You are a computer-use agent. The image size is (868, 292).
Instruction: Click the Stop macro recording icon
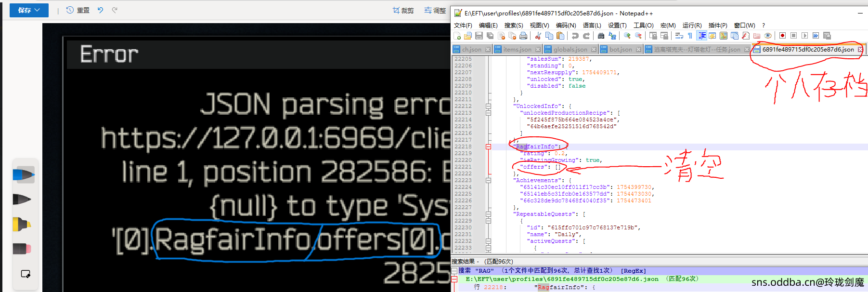[794, 36]
